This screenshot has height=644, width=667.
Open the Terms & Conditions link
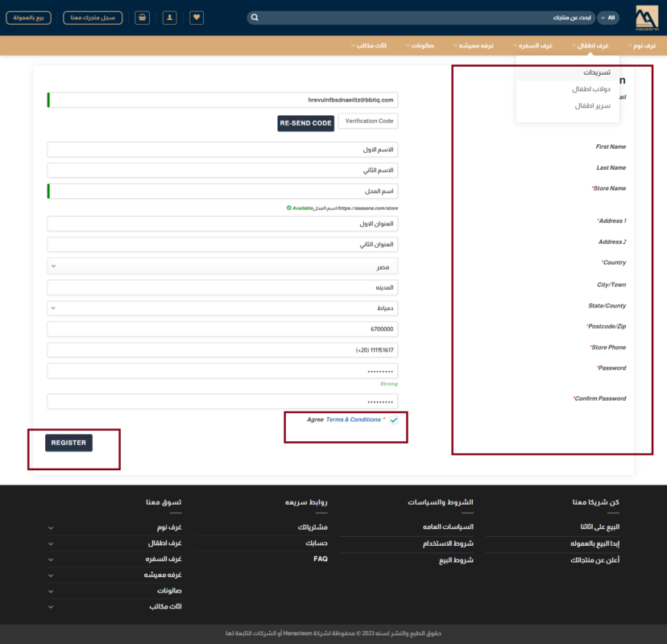click(353, 419)
